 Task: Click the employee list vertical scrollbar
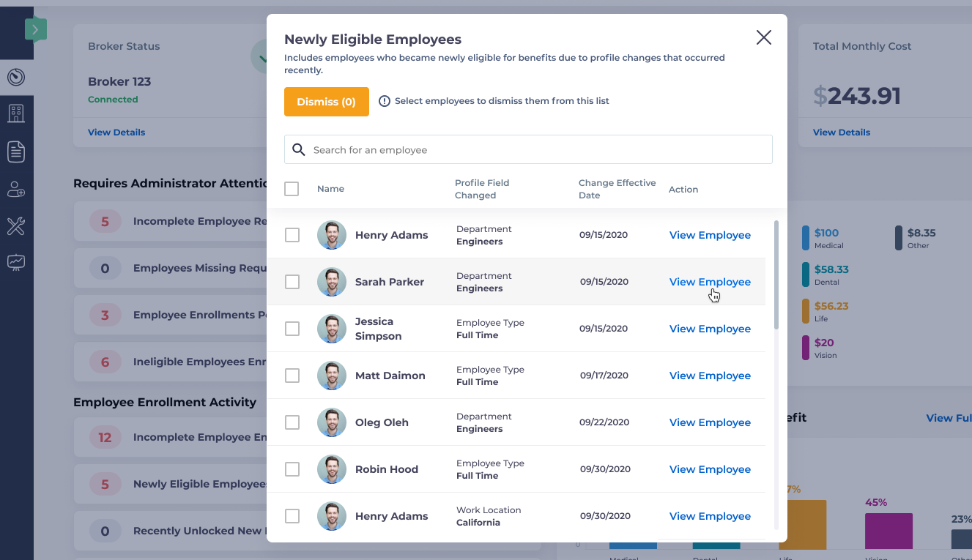point(776,275)
